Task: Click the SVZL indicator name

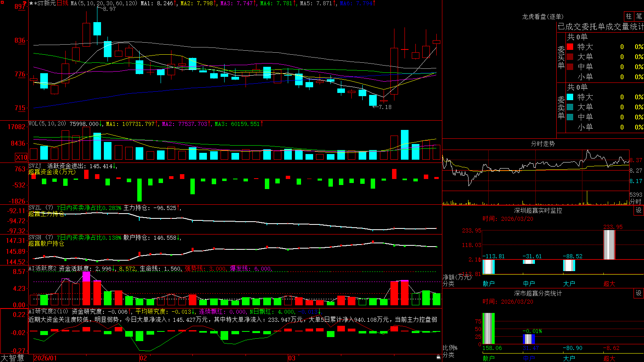Action: (x=35, y=208)
